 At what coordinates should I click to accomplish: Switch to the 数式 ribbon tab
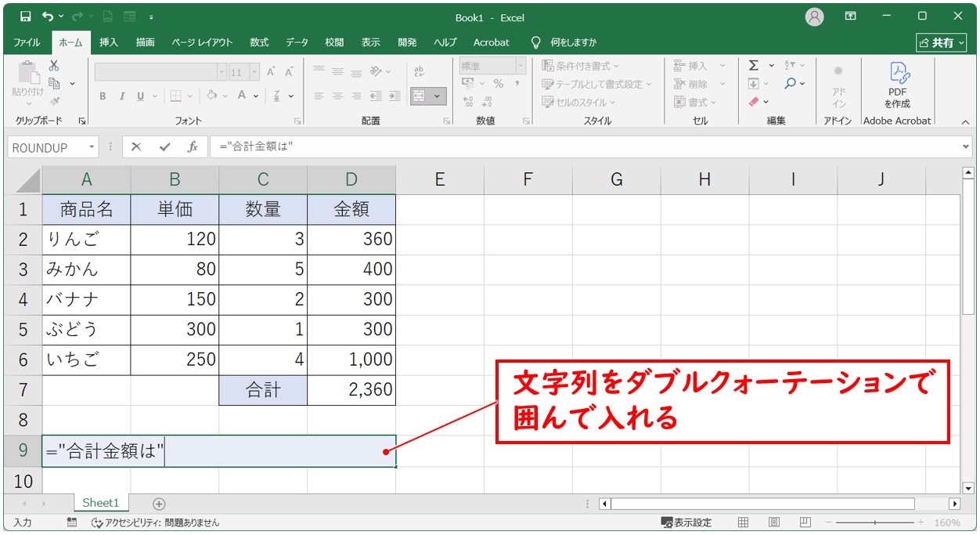pyautogui.click(x=258, y=42)
